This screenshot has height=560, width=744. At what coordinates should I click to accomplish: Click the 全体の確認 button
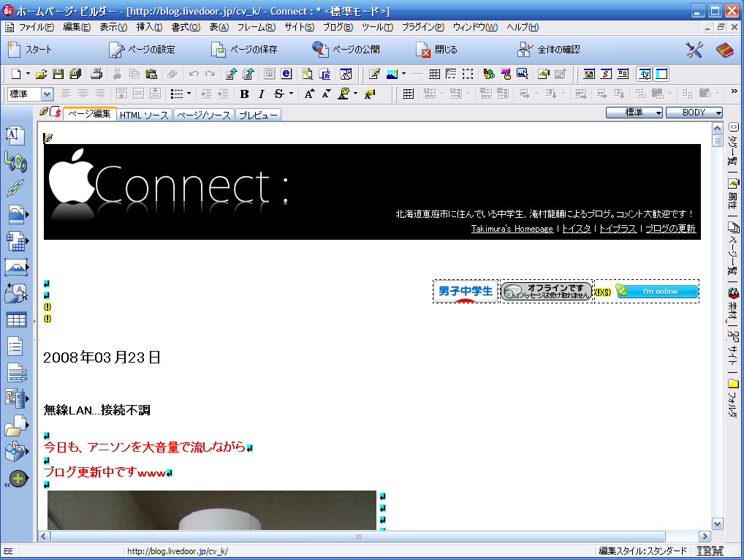(x=549, y=50)
